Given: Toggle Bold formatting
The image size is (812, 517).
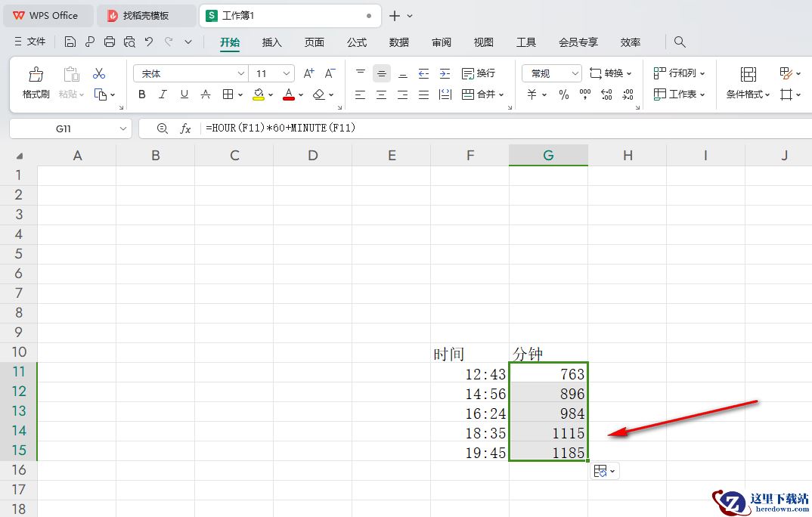Looking at the screenshot, I should click(x=142, y=94).
